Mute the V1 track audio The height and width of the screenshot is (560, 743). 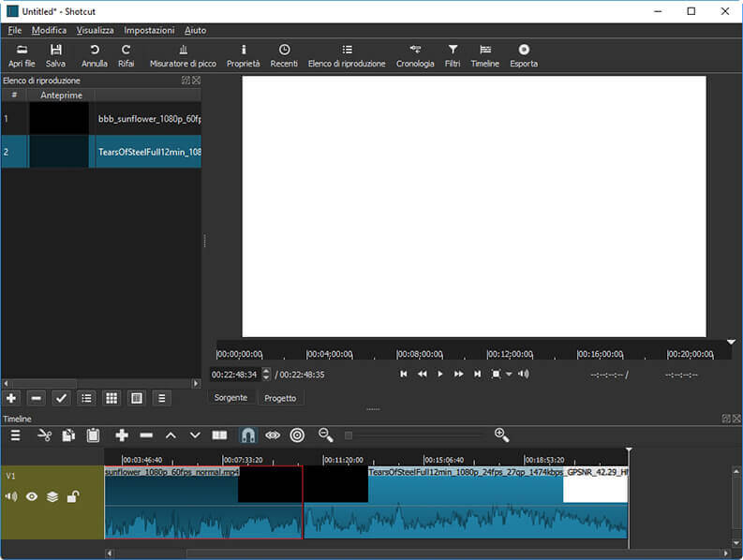pyautogui.click(x=11, y=496)
